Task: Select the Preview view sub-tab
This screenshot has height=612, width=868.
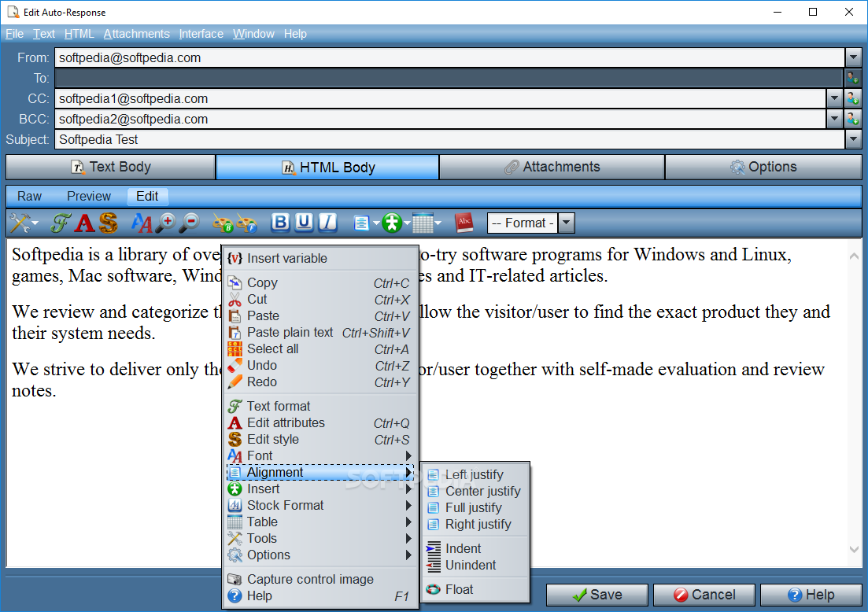Action: pos(89,197)
